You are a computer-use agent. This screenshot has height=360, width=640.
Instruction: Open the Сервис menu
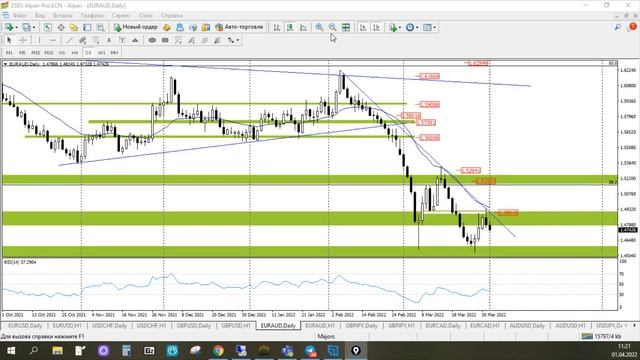(121, 16)
